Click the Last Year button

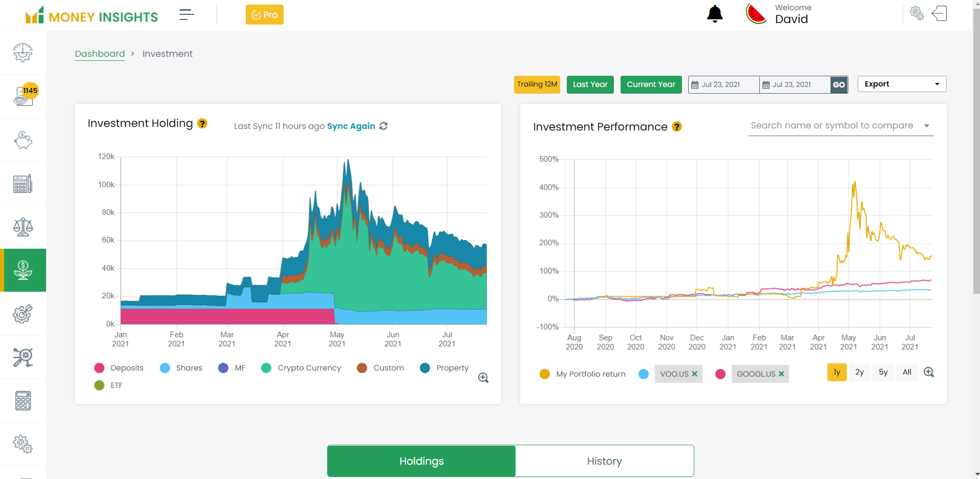pos(590,84)
